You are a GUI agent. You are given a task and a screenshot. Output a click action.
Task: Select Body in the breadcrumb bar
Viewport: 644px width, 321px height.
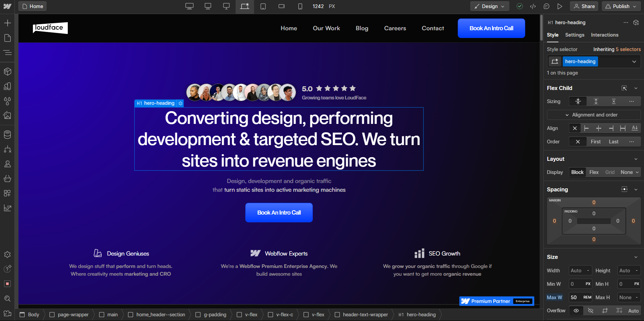(30, 315)
